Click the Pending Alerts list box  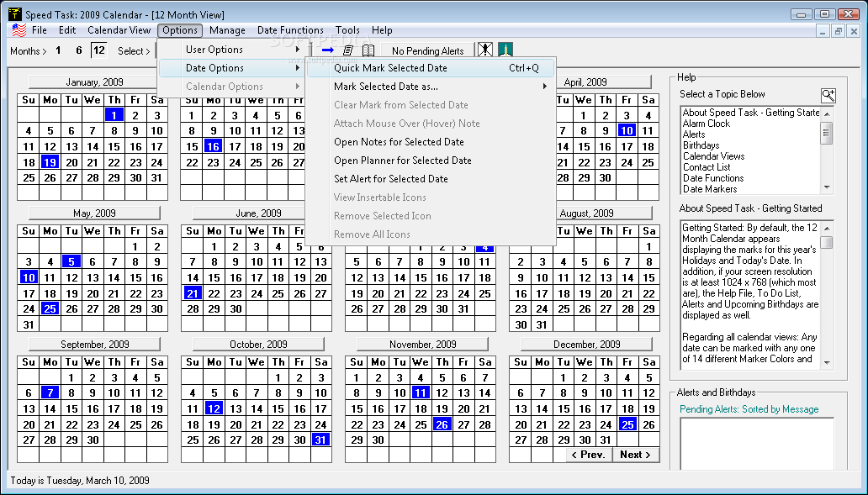point(757,444)
